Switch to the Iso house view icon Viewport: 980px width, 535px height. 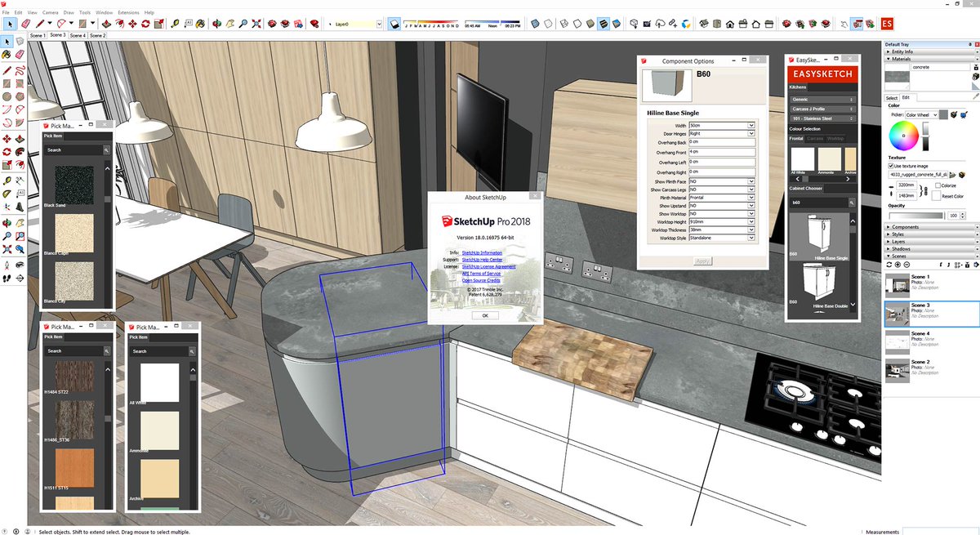pyautogui.click(x=702, y=24)
